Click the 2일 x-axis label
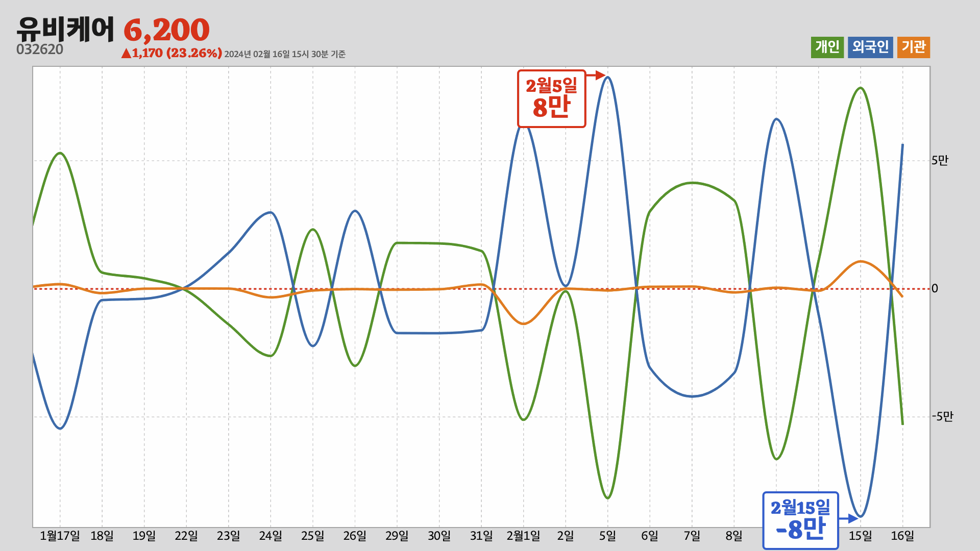The width and height of the screenshot is (980, 551). click(x=566, y=536)
